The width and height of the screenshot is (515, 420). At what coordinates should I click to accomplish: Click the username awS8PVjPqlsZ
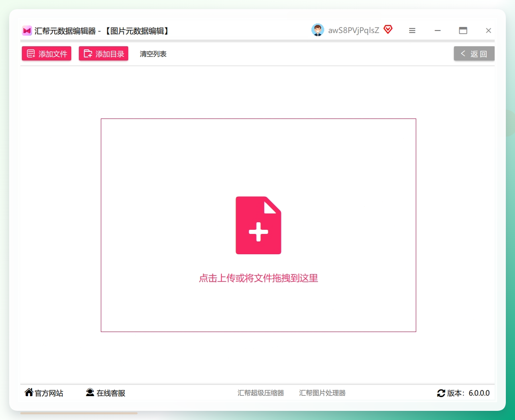[x=354, y=31]
